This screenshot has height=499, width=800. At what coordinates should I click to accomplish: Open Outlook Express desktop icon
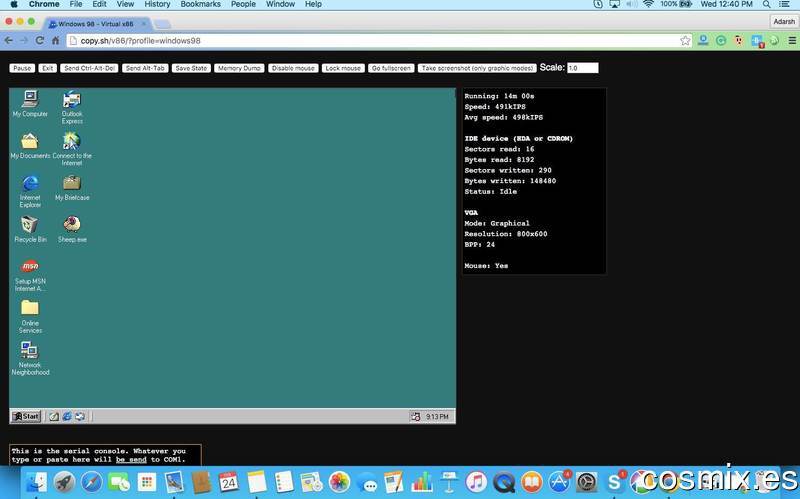click(x=72, y=107)
